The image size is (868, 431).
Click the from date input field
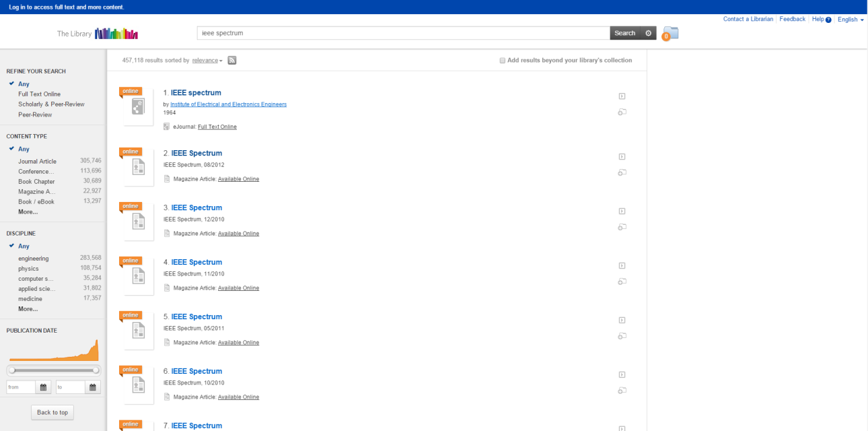21,387
